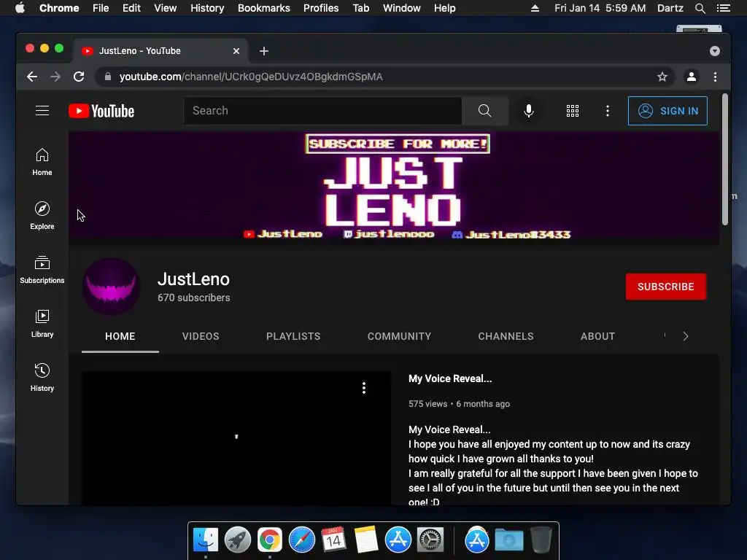Open Library in the sidebar
Viewport: 747px width, 560px height.
(x=42, y=324)
